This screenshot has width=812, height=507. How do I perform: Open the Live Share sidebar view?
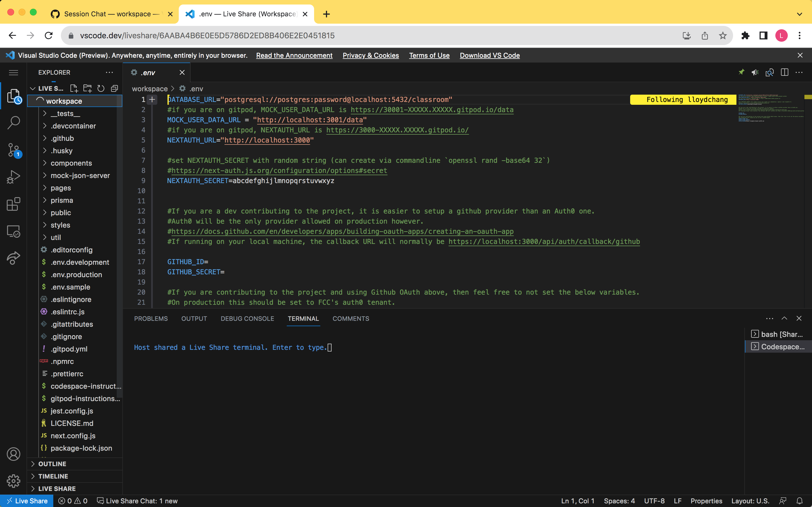point(14,258)
